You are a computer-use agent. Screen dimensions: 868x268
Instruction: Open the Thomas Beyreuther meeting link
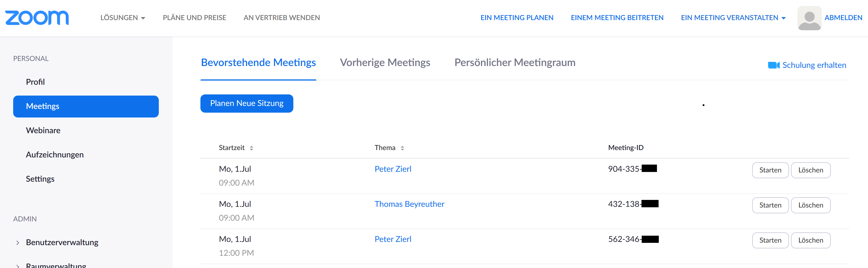(409, 204)
